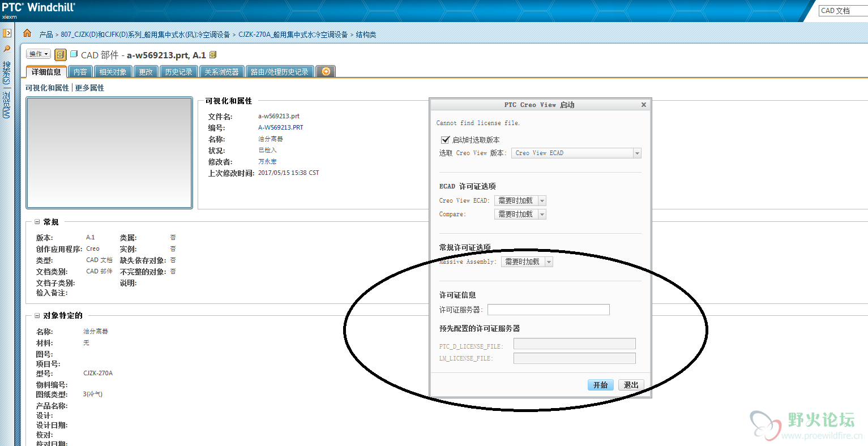Open the 产品 breadcrumb link
This screenshot has width=868, height=446.
46,35
